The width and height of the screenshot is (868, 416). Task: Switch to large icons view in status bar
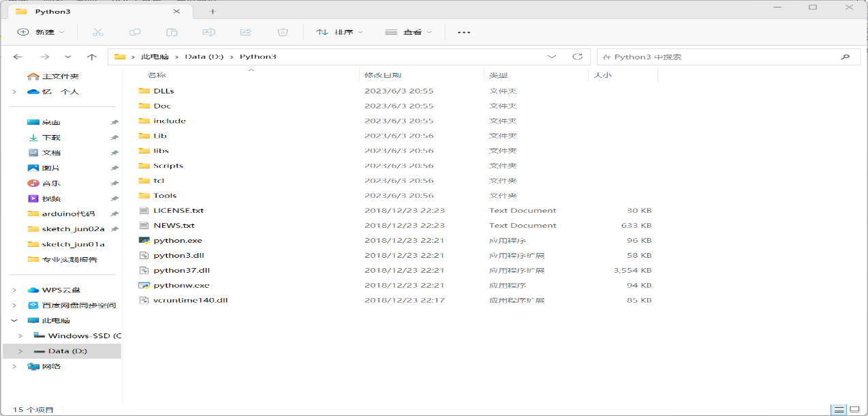(x=854, y=410)
